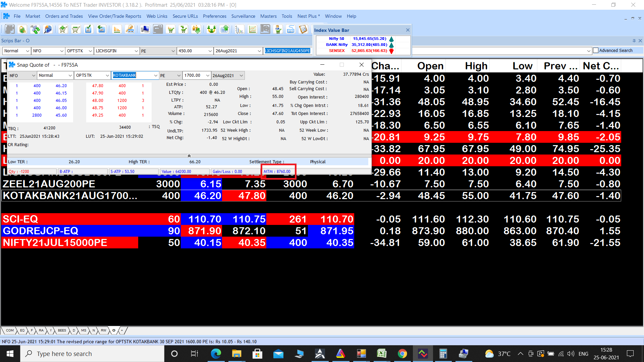Open the Normal dropdown in Scrips Bar

(x=27, y=51)
